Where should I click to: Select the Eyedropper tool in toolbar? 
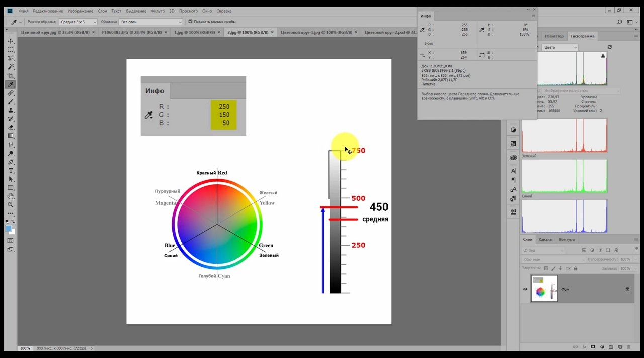point(11,84)
